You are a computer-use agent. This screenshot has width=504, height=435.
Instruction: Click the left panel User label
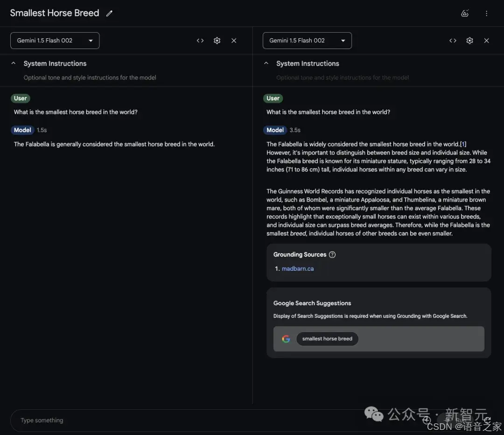20,98
